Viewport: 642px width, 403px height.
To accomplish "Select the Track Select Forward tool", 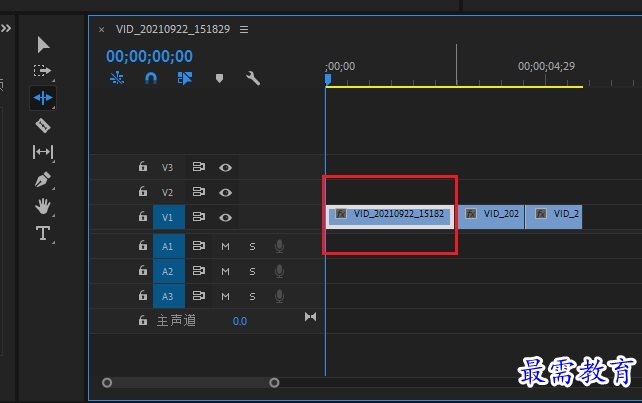I will (43, 71).
